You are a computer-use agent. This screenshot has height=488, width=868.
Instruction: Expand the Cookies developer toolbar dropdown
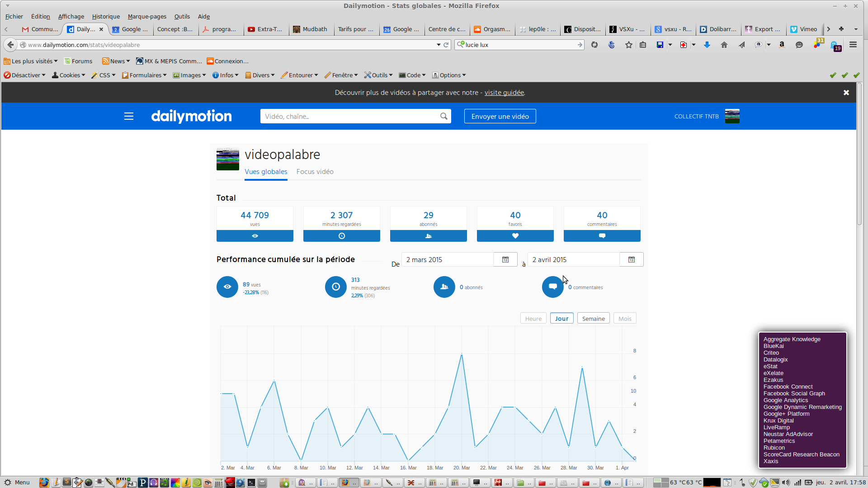[x=69, y=75]
